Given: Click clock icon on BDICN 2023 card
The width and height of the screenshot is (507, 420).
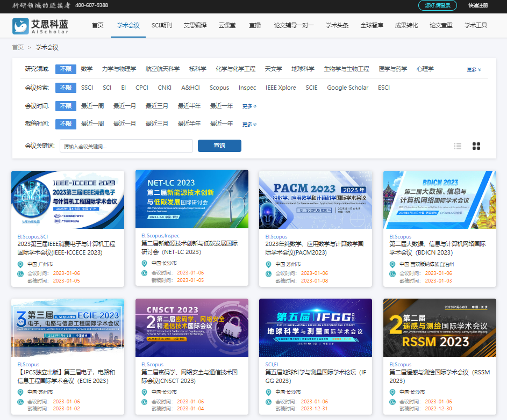Looking at the screenshot, I should [392, 274].
